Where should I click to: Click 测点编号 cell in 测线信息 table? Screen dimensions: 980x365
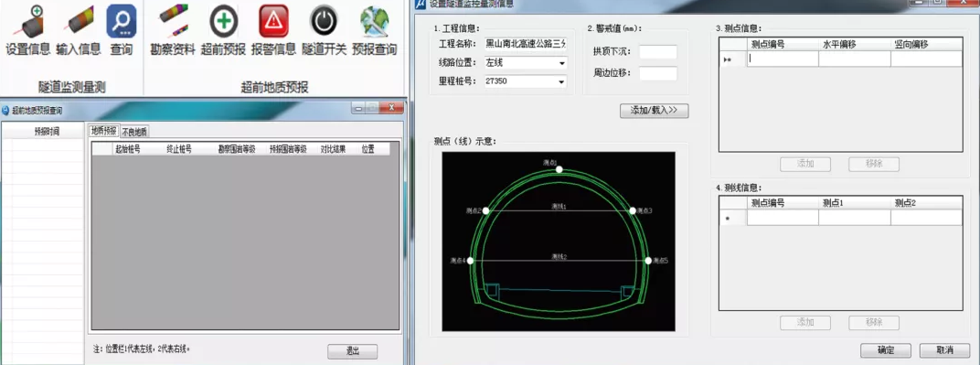point(783,218)
